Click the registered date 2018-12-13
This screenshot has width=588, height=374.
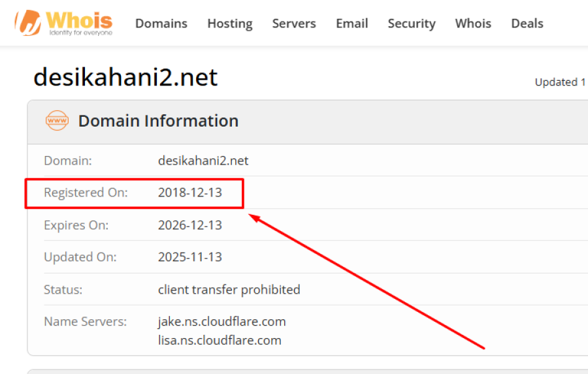tap(190, 193)
